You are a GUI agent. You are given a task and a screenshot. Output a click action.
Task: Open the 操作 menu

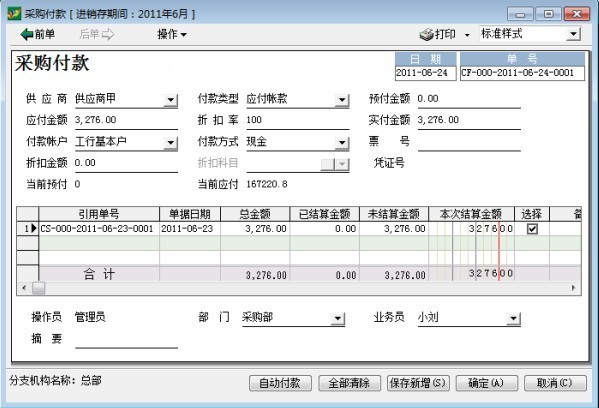(x=172, y=34)
